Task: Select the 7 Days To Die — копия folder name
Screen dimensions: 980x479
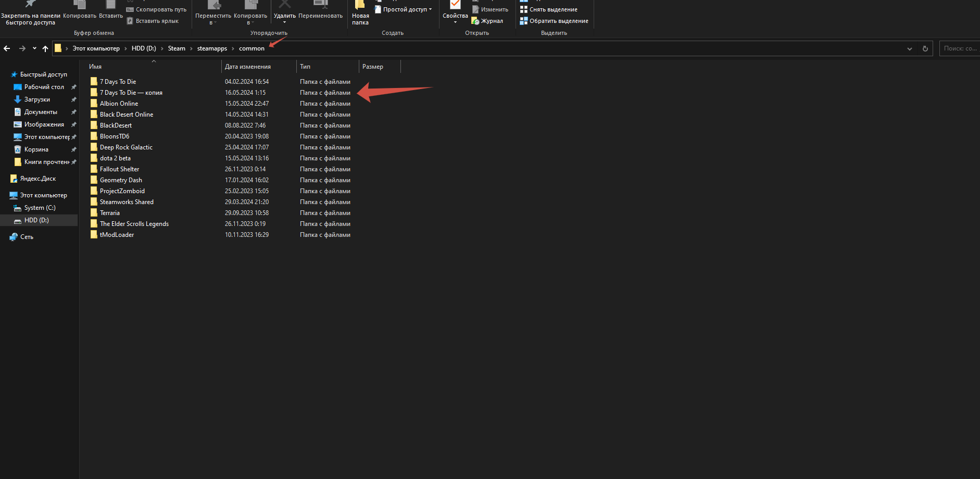Action: click(x=131, y=93)
